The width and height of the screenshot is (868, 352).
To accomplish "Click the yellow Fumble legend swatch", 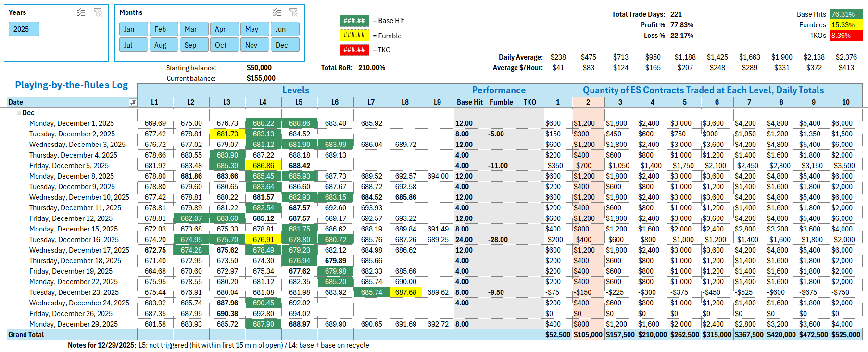I will (354, 36).
